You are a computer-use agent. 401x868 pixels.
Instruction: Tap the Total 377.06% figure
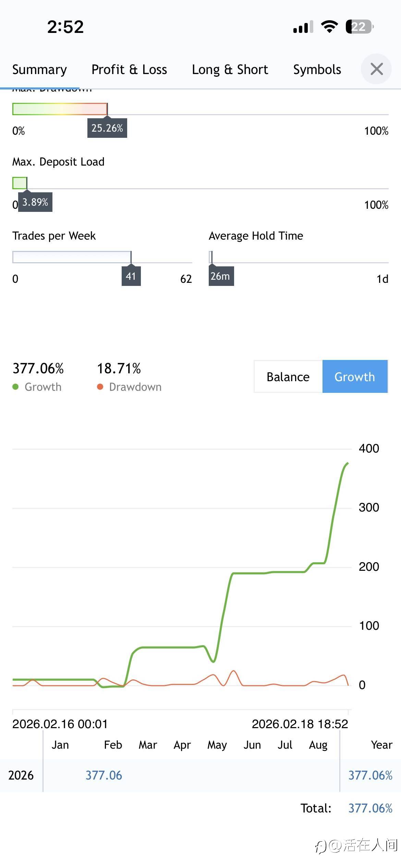[370, 808]
